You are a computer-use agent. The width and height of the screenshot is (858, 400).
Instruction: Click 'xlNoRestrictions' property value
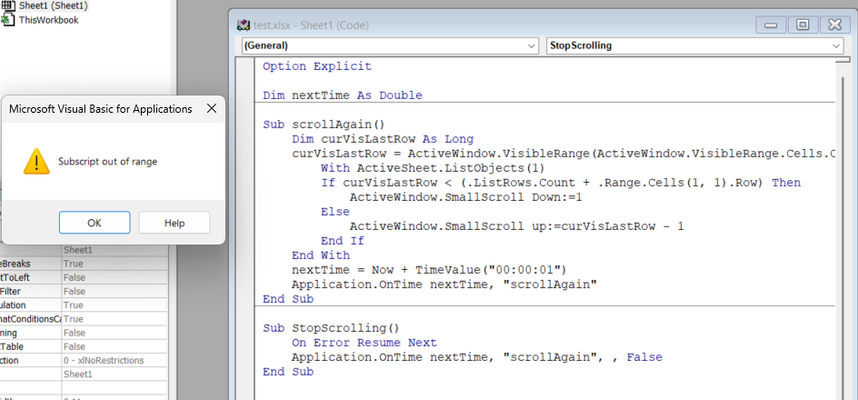tap(103, 361)
